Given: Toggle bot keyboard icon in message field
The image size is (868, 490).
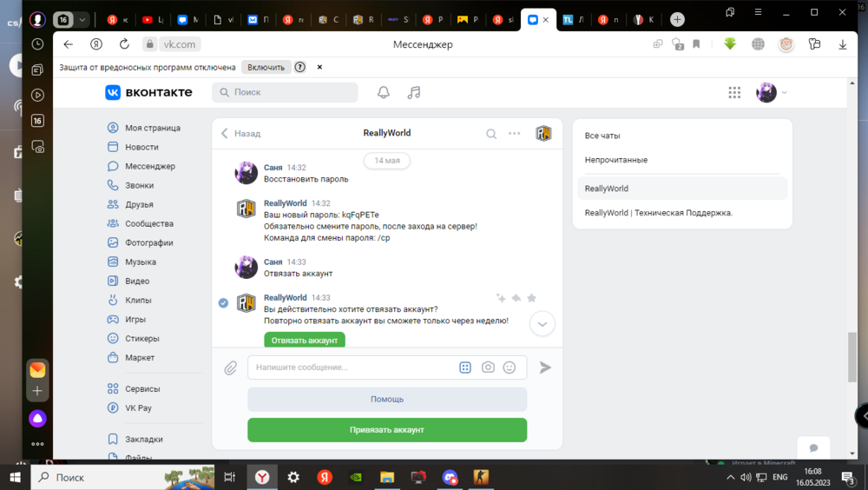Looking at the screenshot, I should (x=465, y=367).
